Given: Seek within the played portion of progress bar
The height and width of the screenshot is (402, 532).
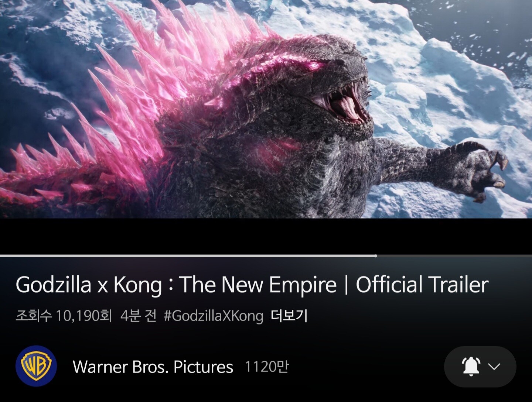Looking at the screenshot, I should [188, 255].
